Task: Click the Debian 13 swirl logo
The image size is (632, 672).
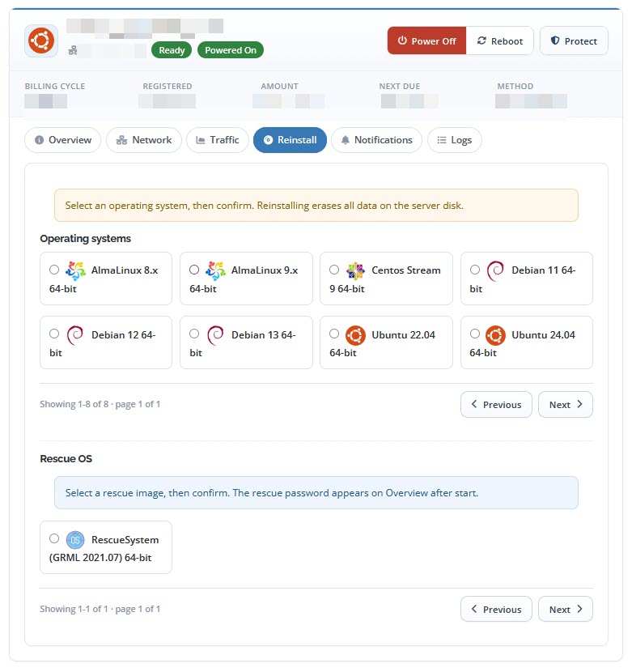Action: pyautogui.click(x=215, y=335)
